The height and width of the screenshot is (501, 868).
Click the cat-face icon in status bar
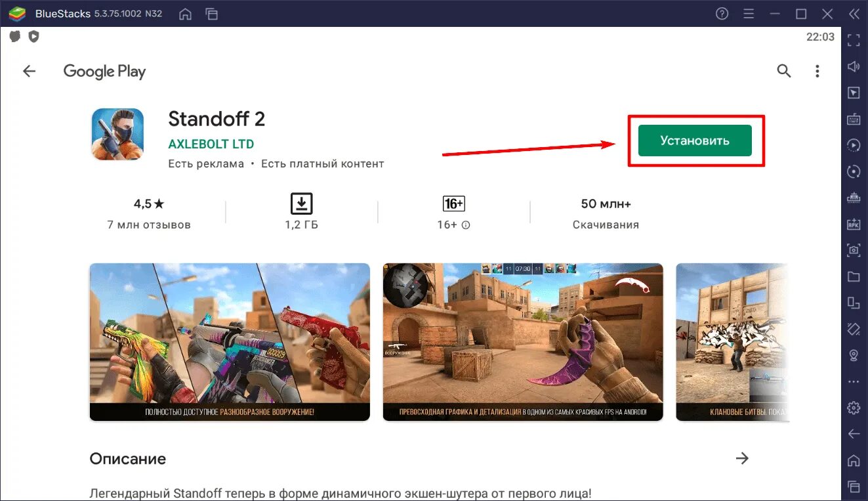[15, 37]
